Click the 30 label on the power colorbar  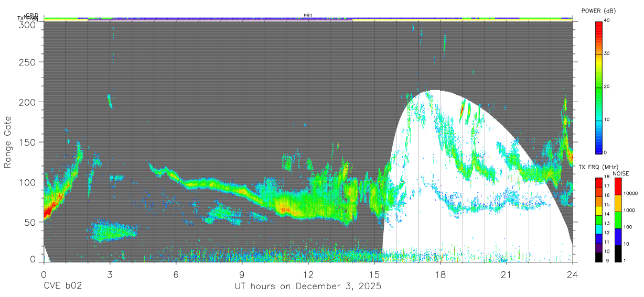click(x=607, y=53)
